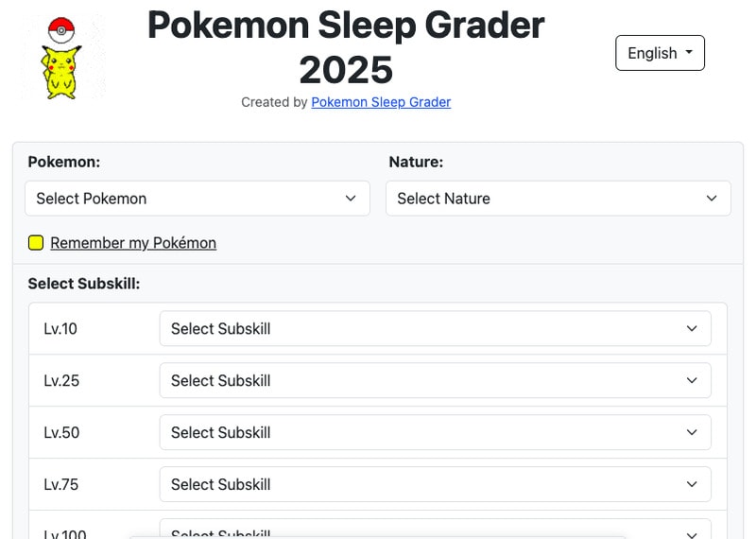The width and height of the screenshot is (756, 539).
Task: Click the Lv.50 row chevron arrow
Action: coord(692,432)
